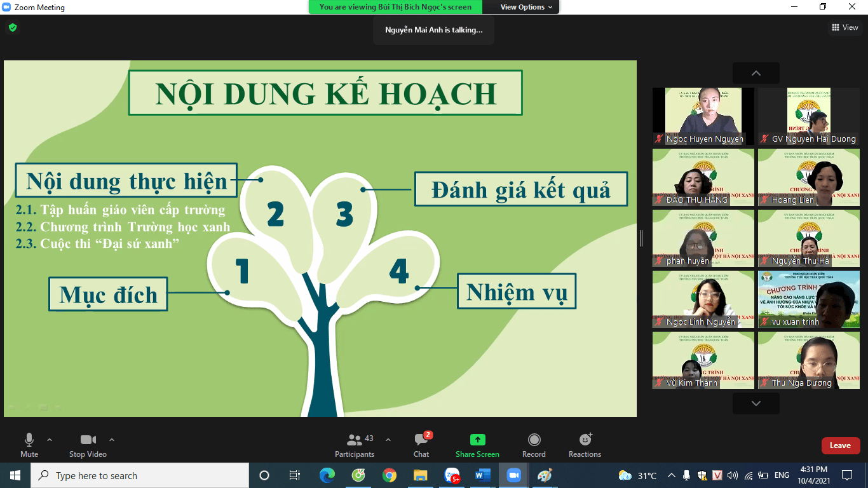868x488 pixels.
Task: Toggle the camera with Stop Video
Action: tap(88, 445)
